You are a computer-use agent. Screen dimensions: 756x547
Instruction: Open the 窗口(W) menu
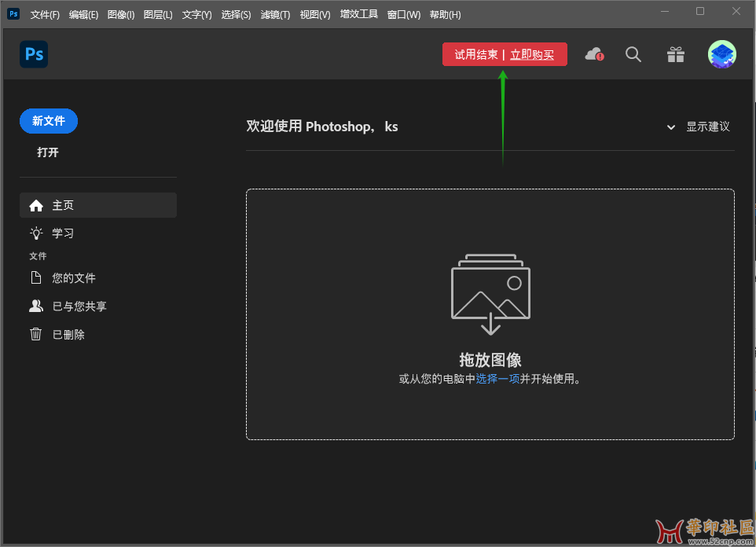pyautogui.click(x=404, y=14)
